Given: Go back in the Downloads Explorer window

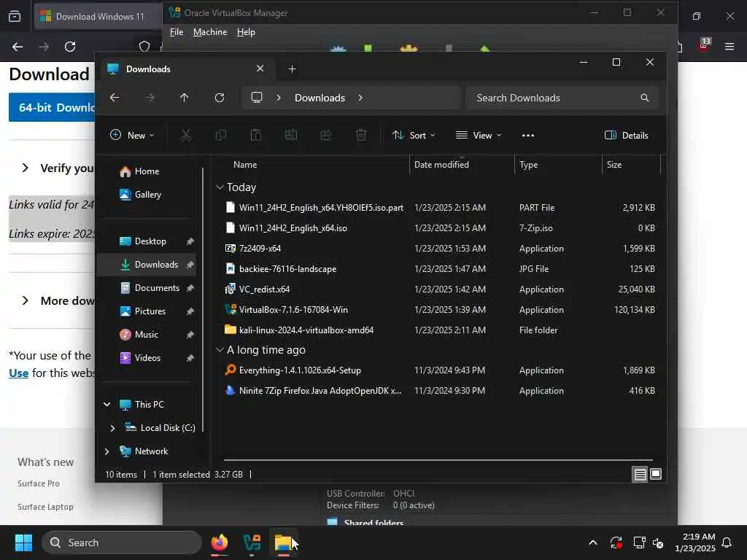Looking at the screenshot, I should coord(115,98).
